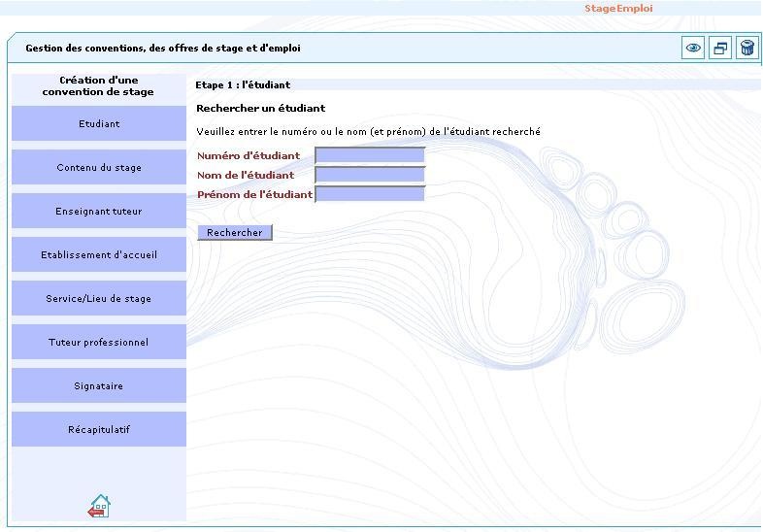Open the Enseignant tuteur section
763x532 pixels.
pyautogui.click(x=99, y=212)
